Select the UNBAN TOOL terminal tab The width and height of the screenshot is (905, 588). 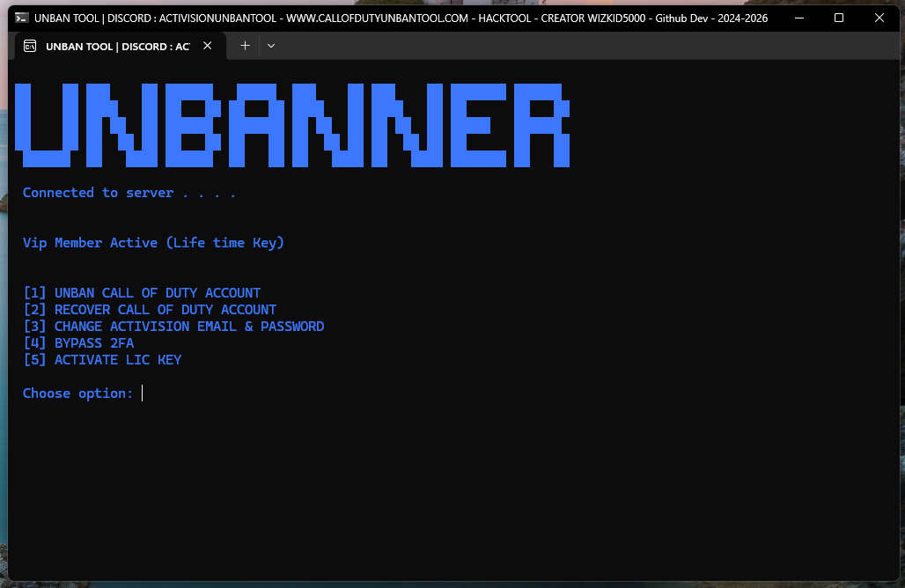coord(120,46)
